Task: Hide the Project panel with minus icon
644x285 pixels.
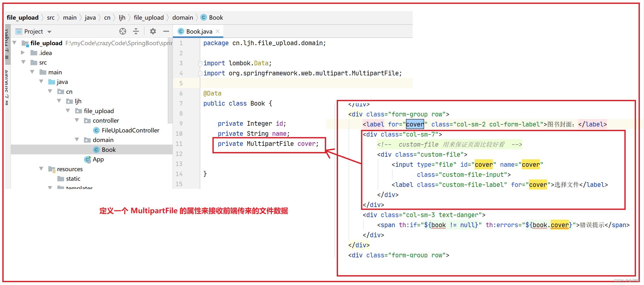Action: 166,31
